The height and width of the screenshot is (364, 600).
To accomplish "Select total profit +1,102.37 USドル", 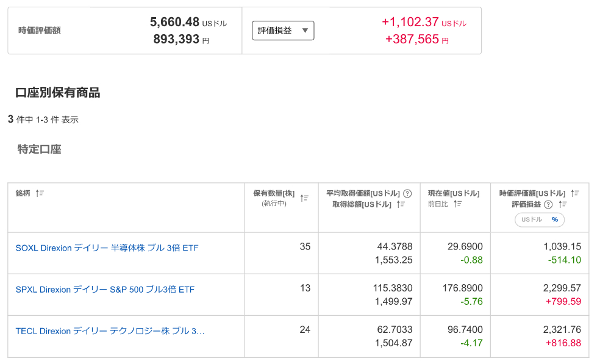I will [424, 22].
